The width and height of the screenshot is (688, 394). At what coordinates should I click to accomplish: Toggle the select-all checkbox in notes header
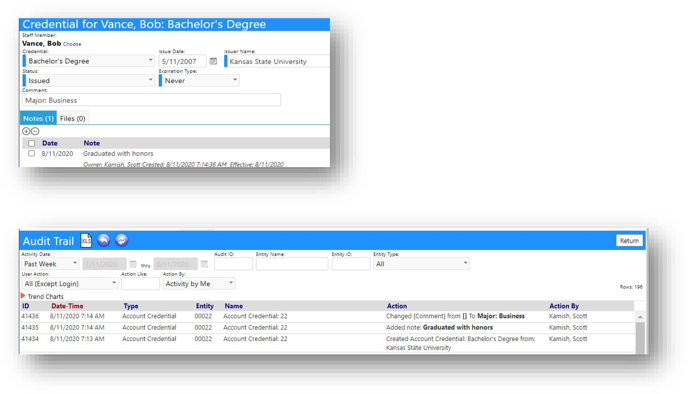[32, 143]
